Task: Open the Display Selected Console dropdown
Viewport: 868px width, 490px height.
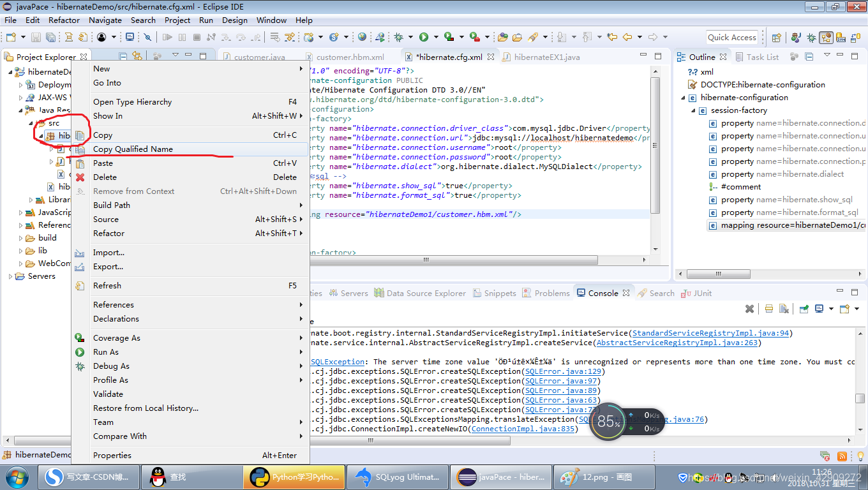Action: [831, 309]
